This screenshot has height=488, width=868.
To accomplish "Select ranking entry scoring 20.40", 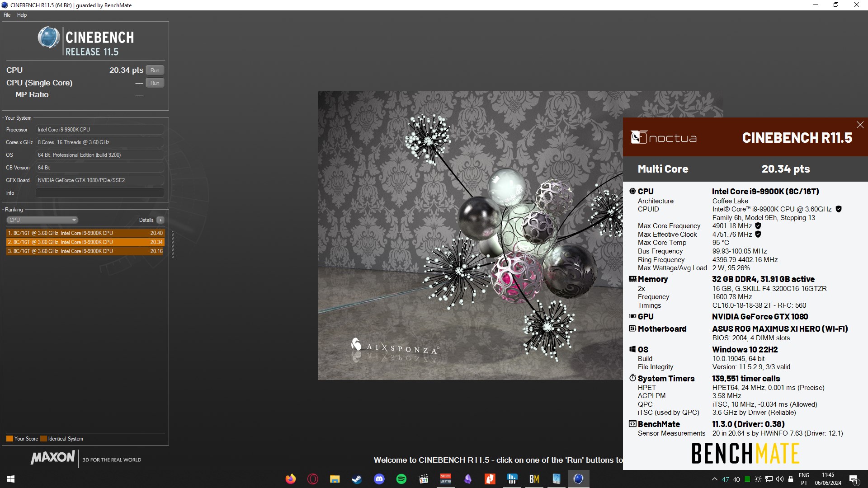I will tap(85, 233).
